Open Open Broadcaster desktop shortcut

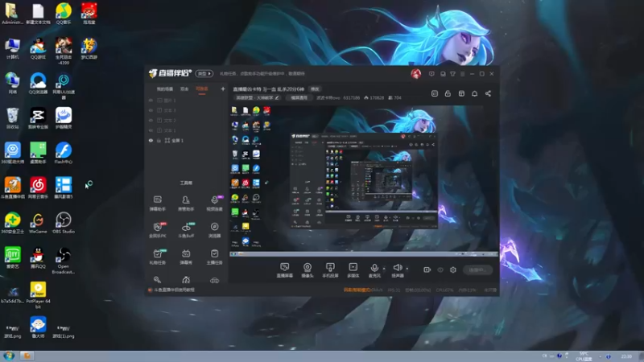click(64, 260)
